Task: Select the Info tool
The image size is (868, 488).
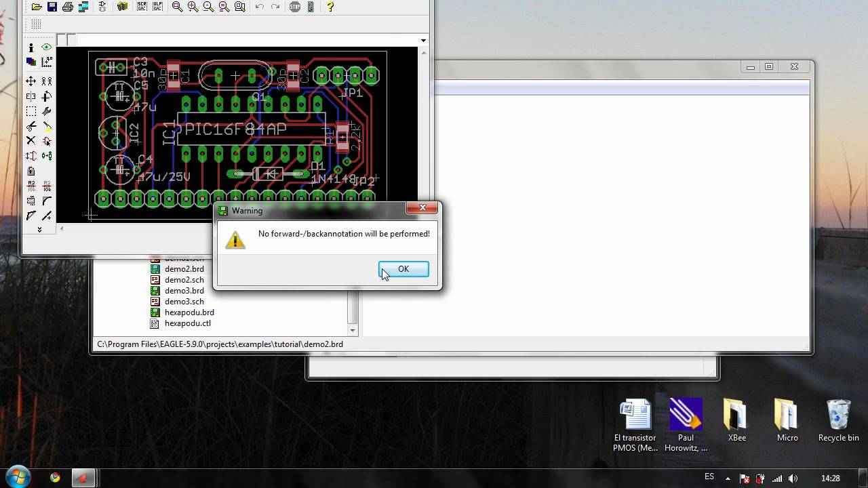Action: (31, 47)
